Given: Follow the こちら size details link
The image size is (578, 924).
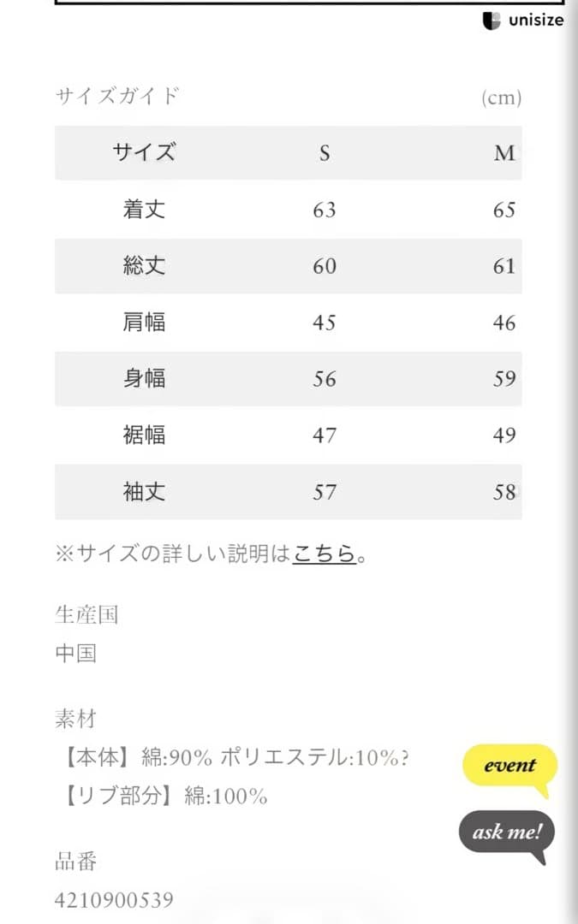Looking at the screenshot, I should 324,554.
